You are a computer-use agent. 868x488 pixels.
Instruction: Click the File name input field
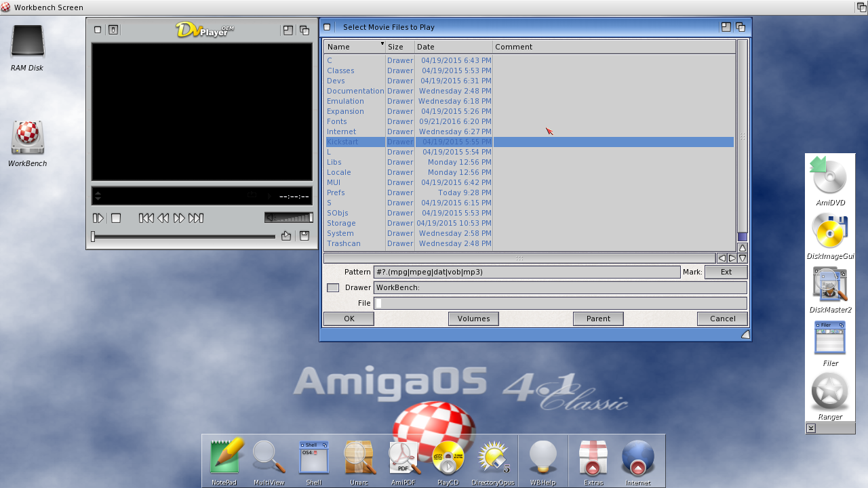560,303
